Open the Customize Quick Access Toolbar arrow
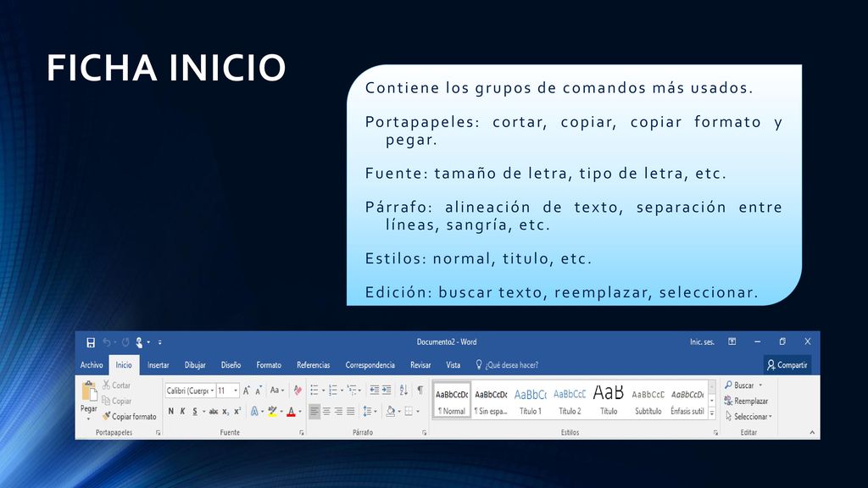 (160, 342)
